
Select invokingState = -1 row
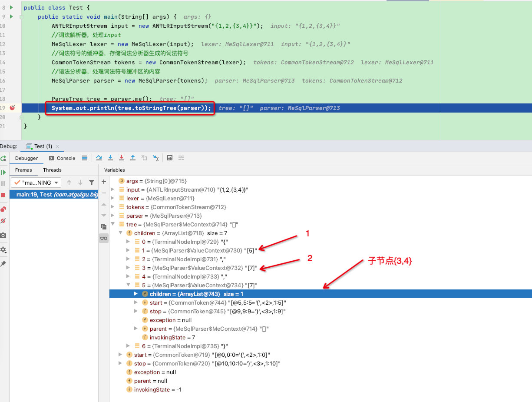[321, 389]
